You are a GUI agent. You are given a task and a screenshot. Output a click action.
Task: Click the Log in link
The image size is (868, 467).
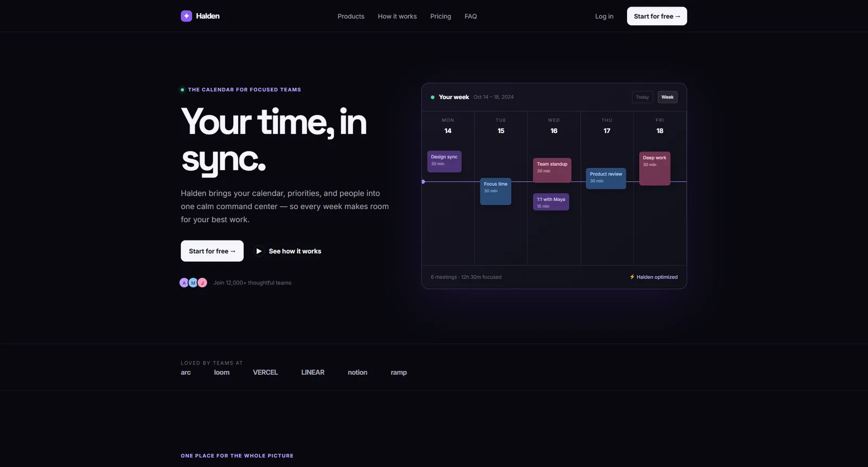[604, 16]
